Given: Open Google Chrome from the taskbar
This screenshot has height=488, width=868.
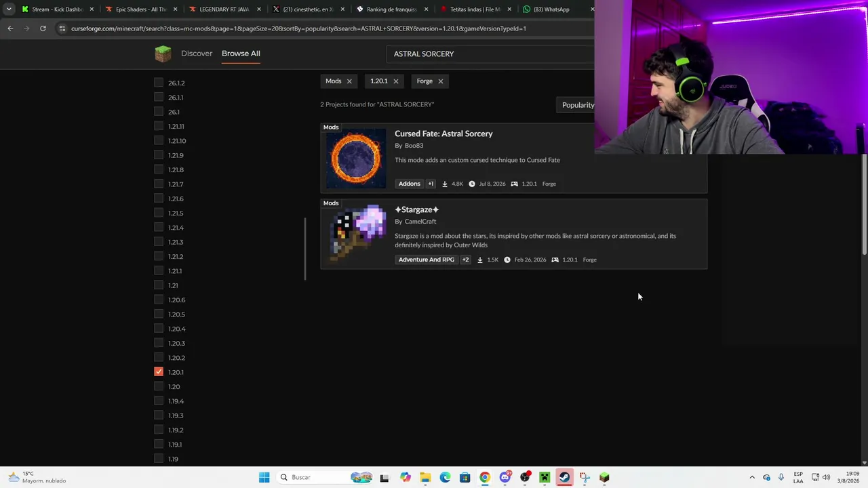Looking at the screenshot, I should coord(485,477).
